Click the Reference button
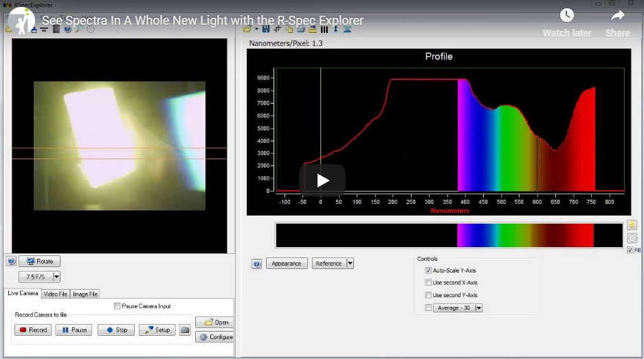The width and height of the screenshot is (644, 359). point(329,264)
